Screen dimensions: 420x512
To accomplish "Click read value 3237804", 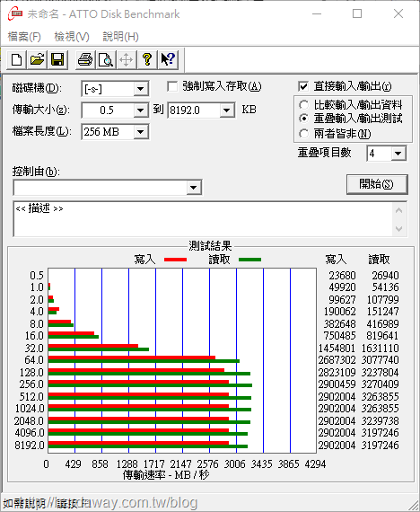I will pyautogui.click(x=381, y=373).
